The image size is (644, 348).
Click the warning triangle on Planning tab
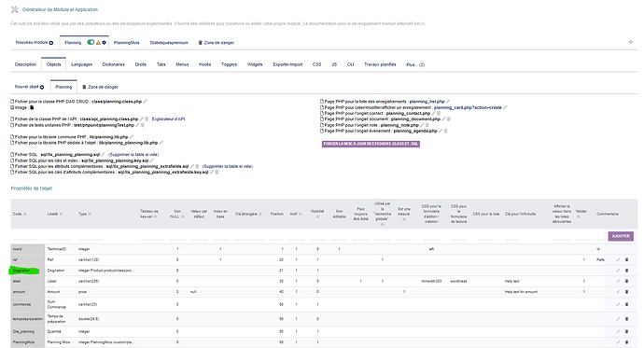(99, 43)
